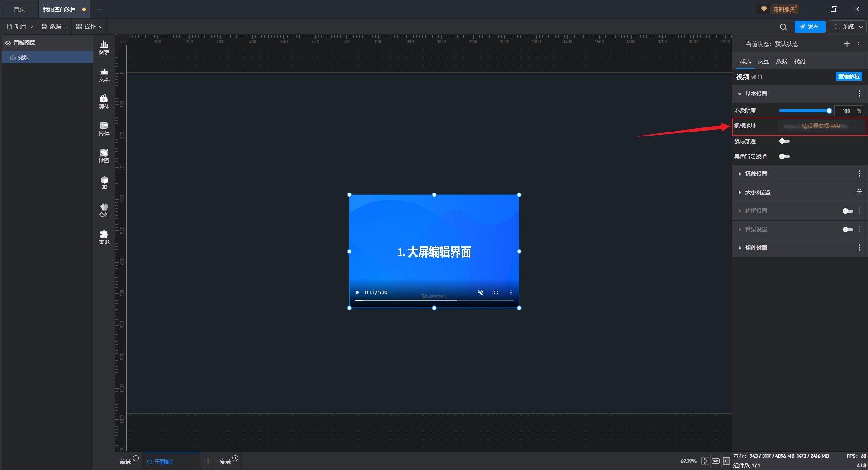Open the 文本 text components panel
The height and width of the screenshot is (470, 868).
coord(104,75)
